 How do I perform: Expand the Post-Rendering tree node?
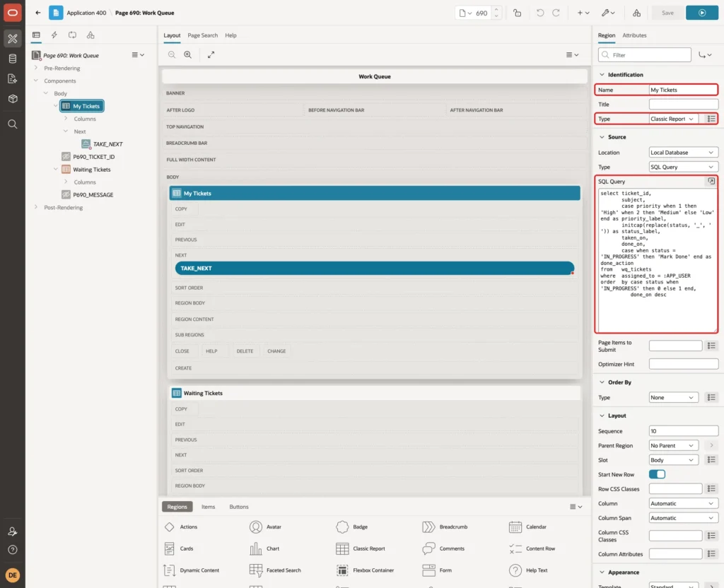point(35,207)
